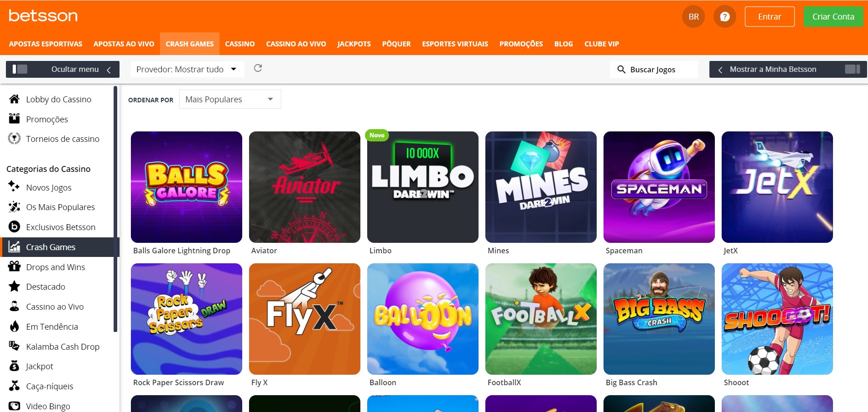Open the Provedor: Mostrar tudo dropdown

187,69
